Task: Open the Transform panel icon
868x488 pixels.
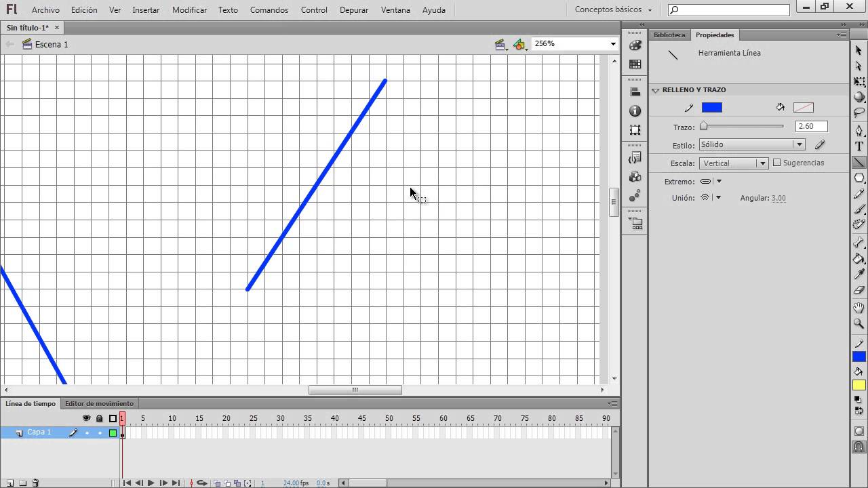Action: (635, 129)
